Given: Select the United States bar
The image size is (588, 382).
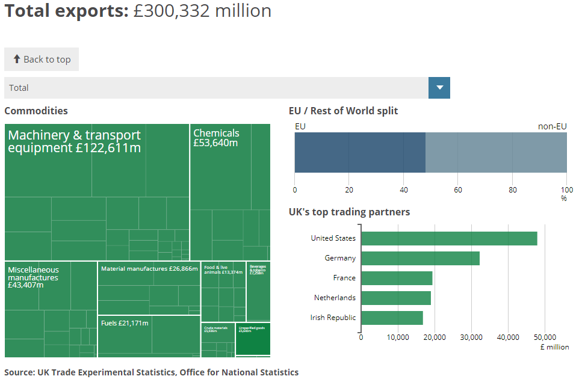Looking at the screenshot, I should point(448,238).
